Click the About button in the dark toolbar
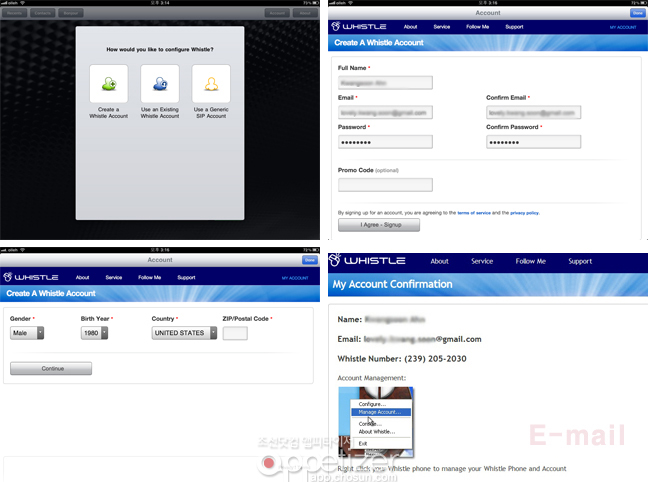This screenshot has height=482, width=648. pyautogui.click(x=305, y=13)
